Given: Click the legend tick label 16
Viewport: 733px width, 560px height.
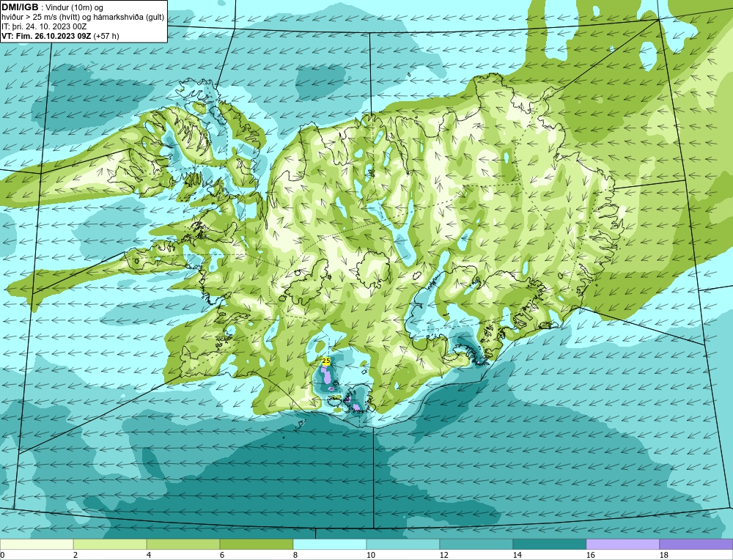Looking at the screenshot, I should (x=590, y=556).
